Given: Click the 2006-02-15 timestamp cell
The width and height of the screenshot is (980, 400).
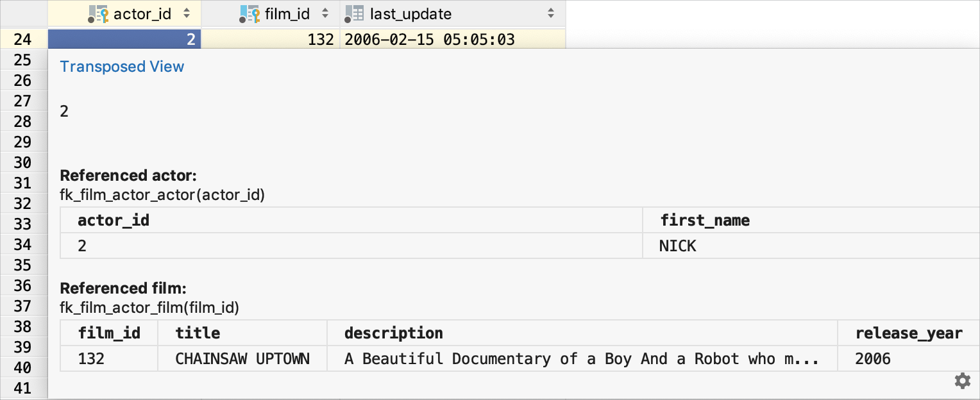Looking at the screenshot, I should pos(429,39).
